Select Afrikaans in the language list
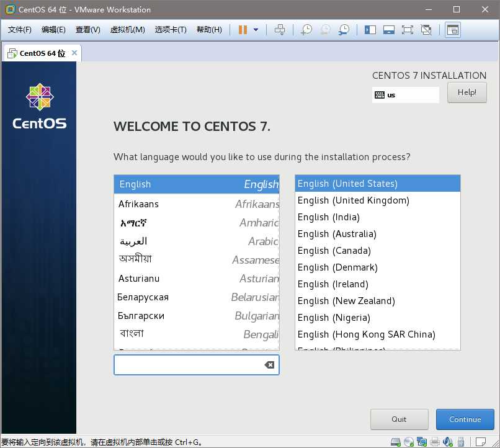500x448 pixels. [x=197, y=204]
